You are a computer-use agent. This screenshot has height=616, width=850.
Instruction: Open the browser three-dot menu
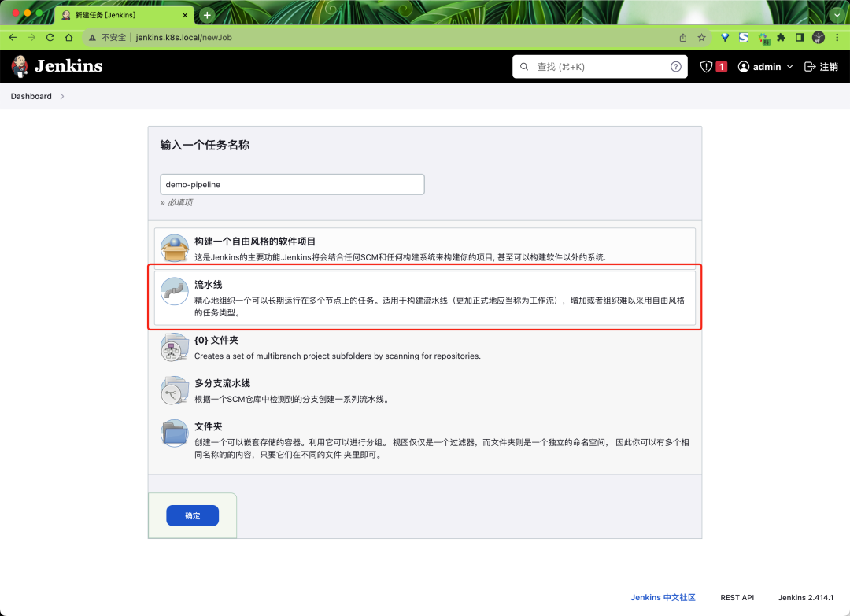837,38
